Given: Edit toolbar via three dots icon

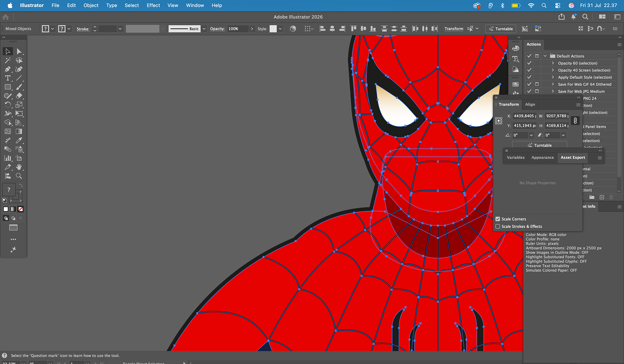Looking at the screenshot, I should click(13, 239).
